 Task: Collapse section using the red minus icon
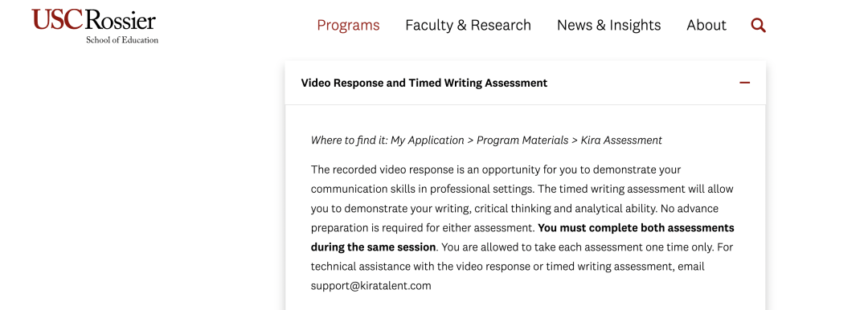coord(744,83)
